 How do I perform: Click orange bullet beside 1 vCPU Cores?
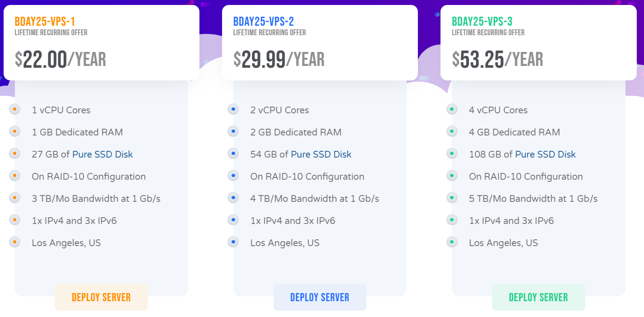15,109
